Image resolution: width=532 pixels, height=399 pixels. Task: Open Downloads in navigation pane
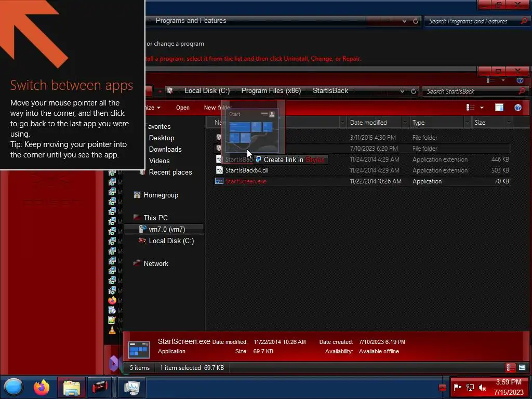pos(165,149)
